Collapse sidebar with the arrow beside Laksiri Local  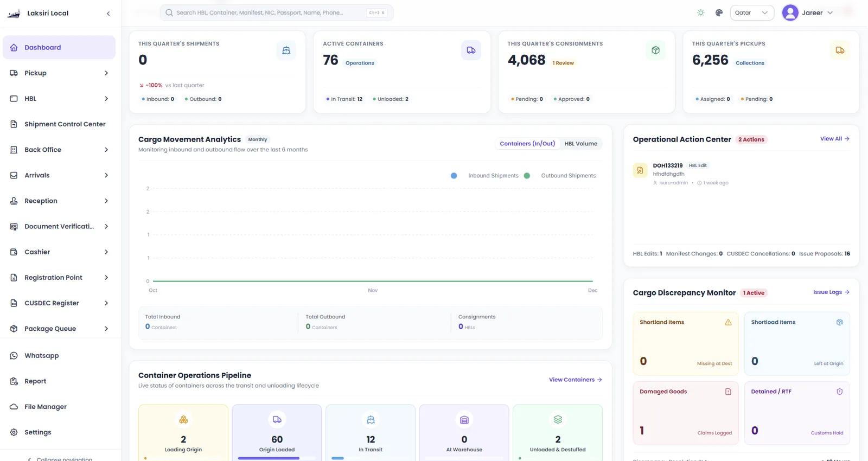coord(108,14)
